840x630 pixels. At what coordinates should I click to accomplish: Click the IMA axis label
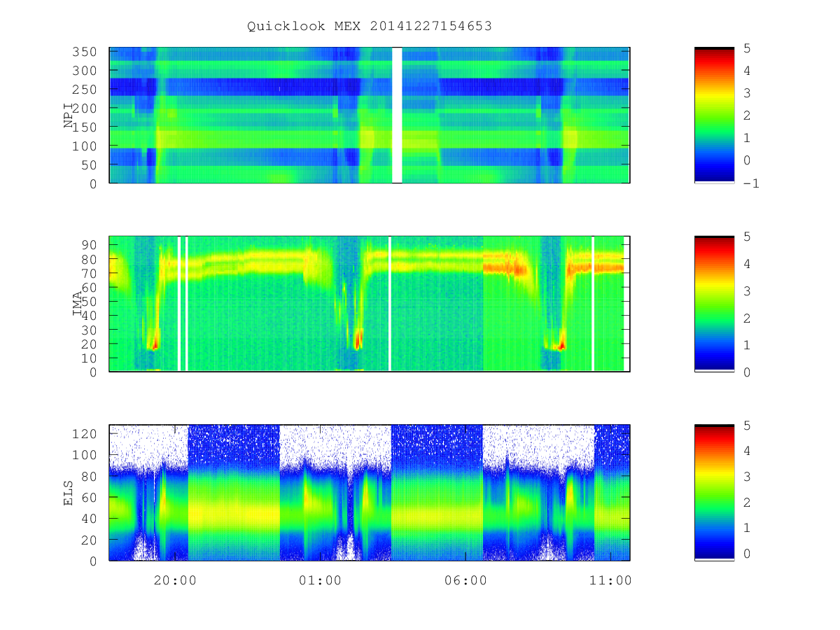click(78, 304)
